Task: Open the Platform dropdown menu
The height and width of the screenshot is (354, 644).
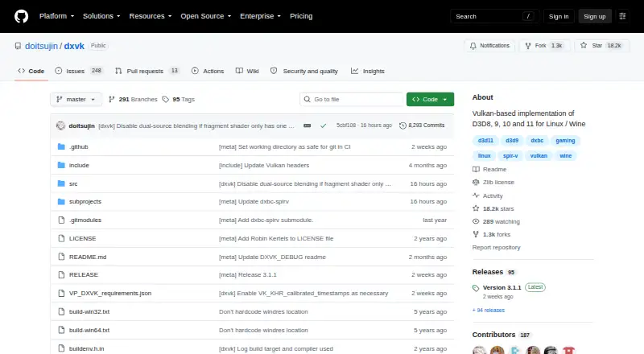Action: (x=56, y=16)
